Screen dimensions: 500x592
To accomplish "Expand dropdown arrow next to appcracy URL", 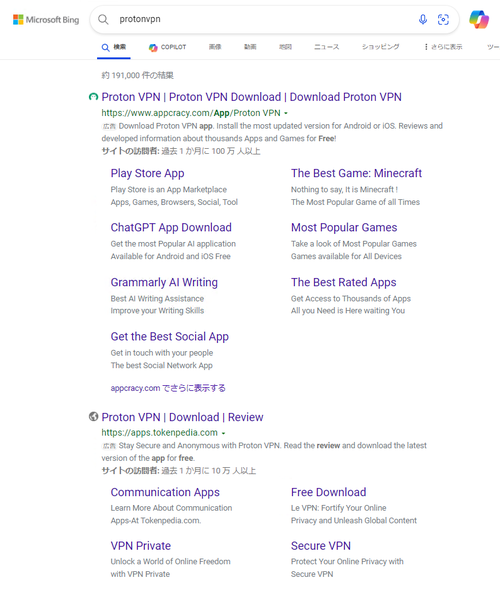I will [286, 113].
